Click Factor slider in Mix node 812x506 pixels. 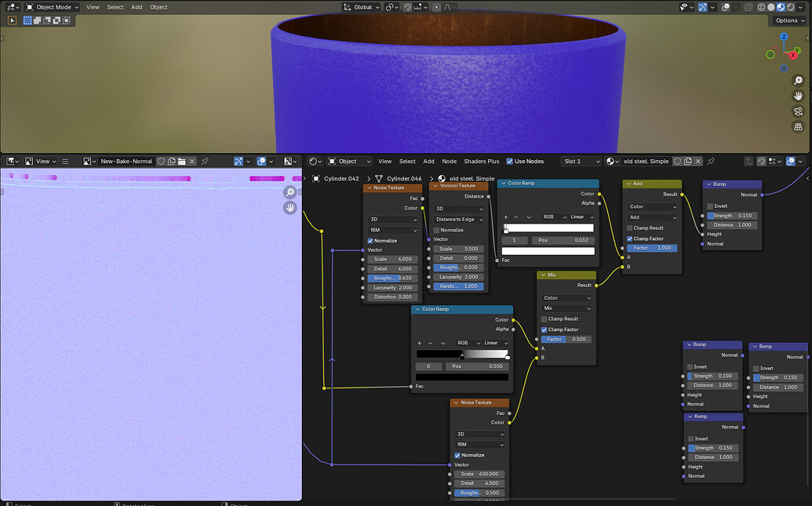(566, 339)
